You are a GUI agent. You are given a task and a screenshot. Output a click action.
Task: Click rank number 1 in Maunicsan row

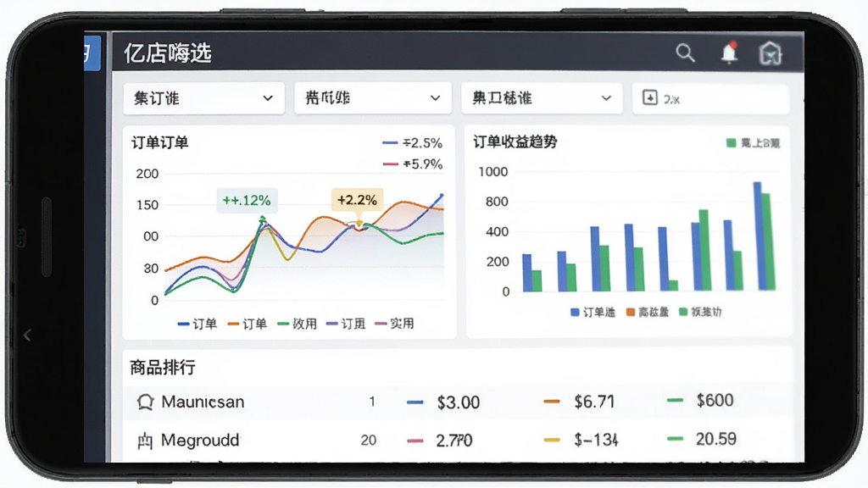click(x=372, y=402)
